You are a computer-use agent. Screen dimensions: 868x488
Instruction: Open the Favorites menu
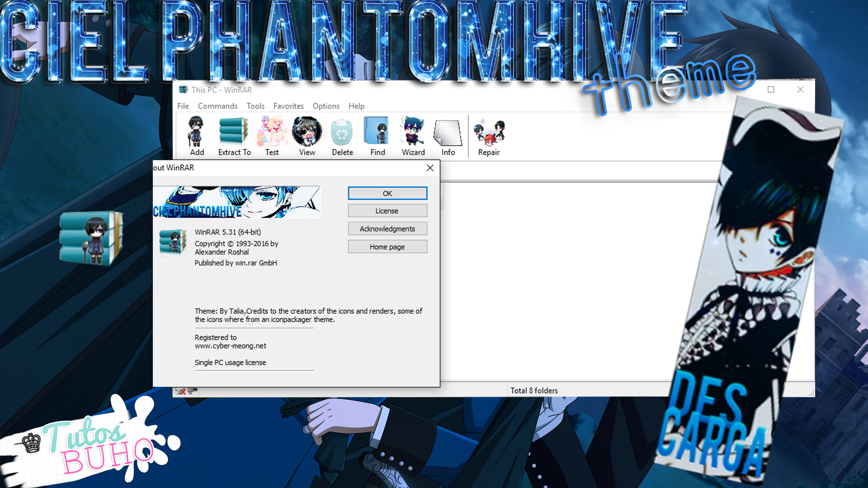click(288, 106)
